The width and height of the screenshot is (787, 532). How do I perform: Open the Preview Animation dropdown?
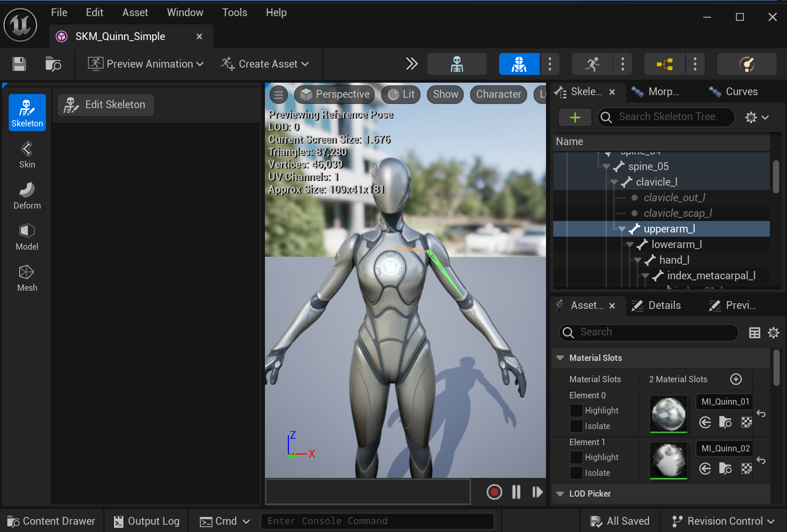click(x=146, y=64)
